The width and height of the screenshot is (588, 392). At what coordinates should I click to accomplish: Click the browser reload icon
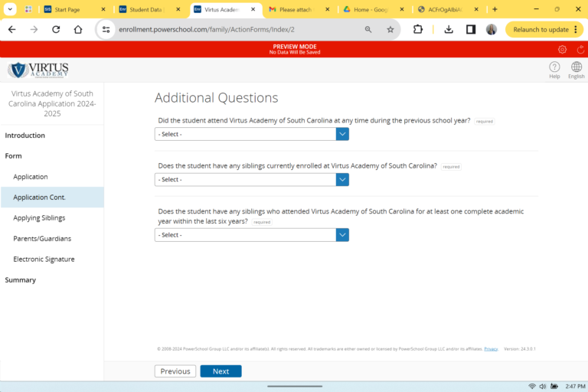coord(56,29)
